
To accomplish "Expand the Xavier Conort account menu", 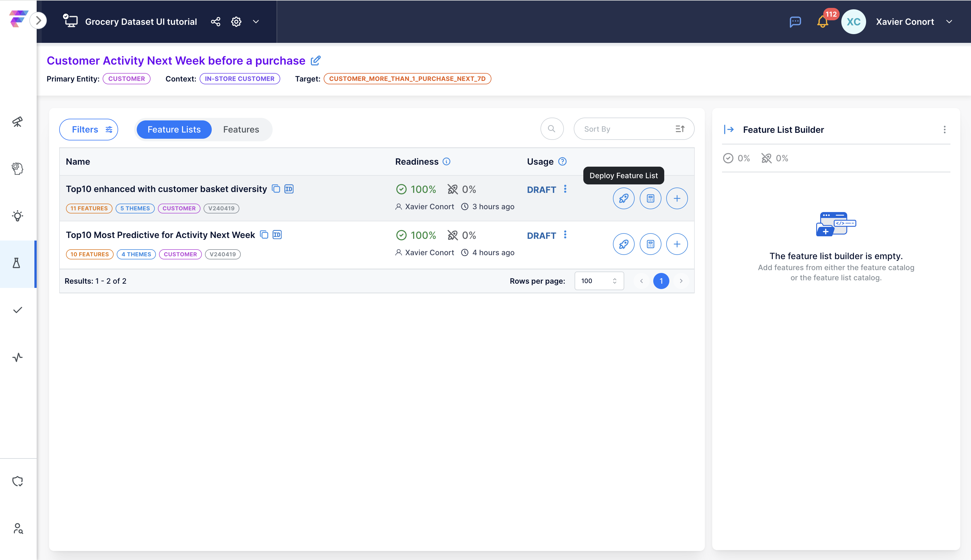I will (949, 21).
